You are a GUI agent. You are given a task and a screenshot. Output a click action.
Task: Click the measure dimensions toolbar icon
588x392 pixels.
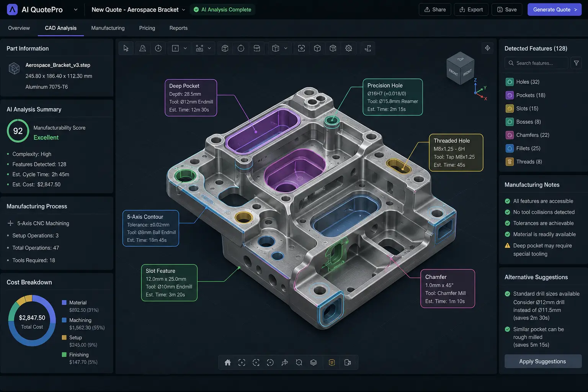(199, 48)
